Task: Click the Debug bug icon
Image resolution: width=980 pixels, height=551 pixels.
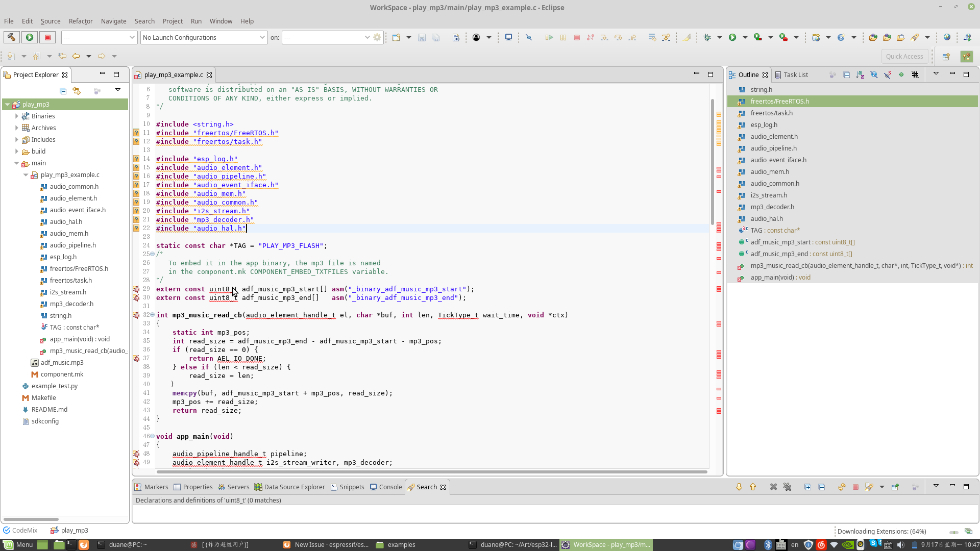Action: [707, 37]
